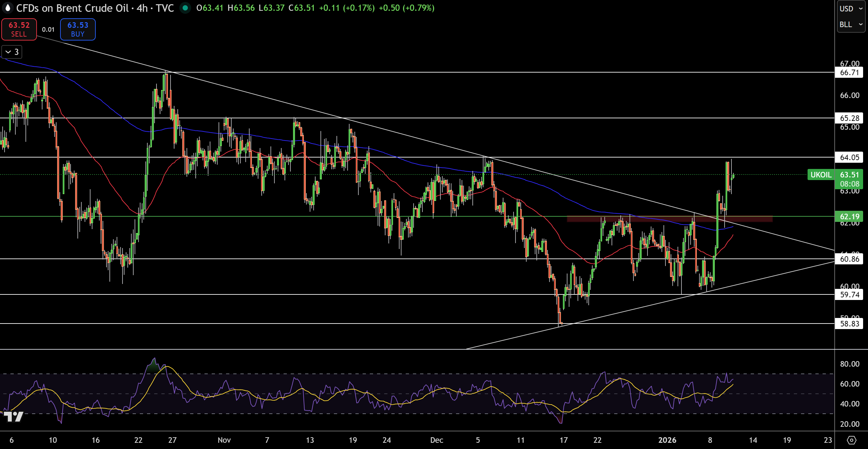Click the +0.50 (+0.79%) change value
This screenshot has width=868, height=449.
[406, 8]
